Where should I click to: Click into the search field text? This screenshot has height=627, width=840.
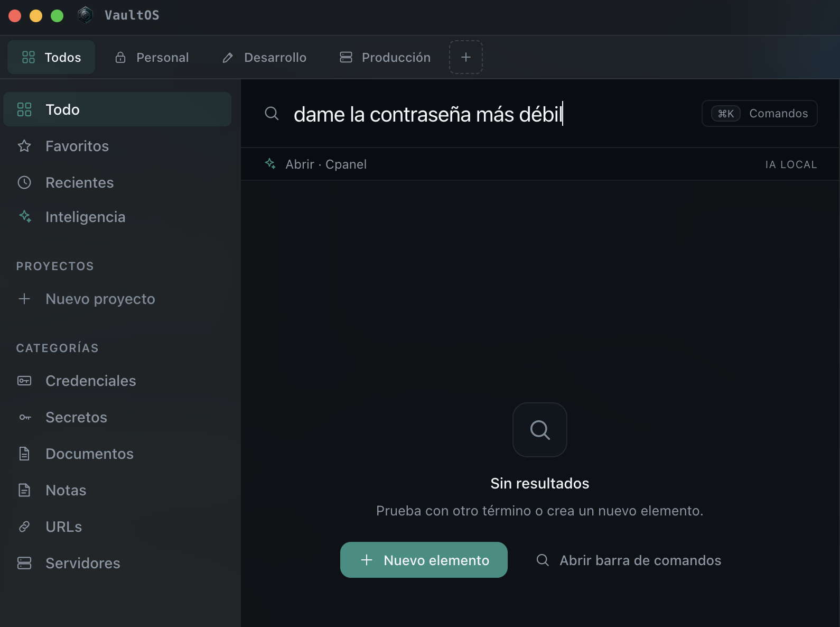(x=428, y=114)
